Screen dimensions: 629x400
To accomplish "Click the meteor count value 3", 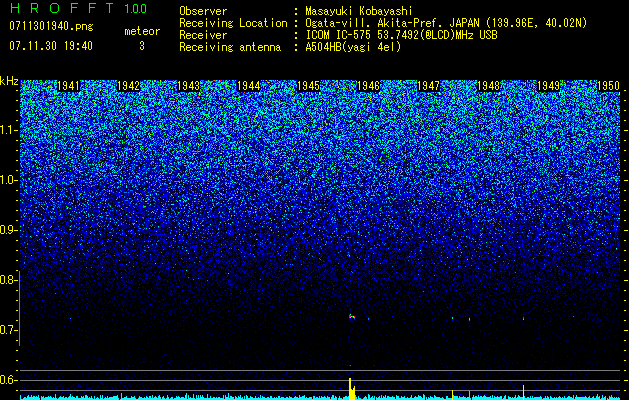I will (142, 46).
